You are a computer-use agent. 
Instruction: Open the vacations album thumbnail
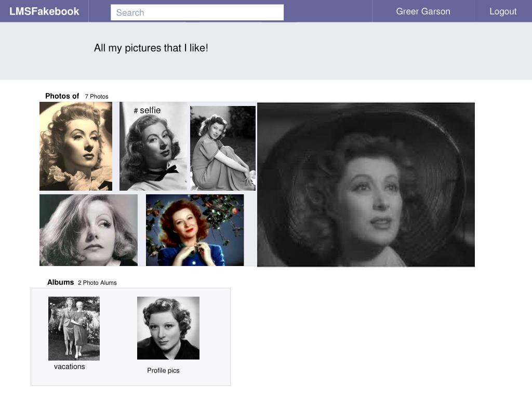(x=74, y=328)
